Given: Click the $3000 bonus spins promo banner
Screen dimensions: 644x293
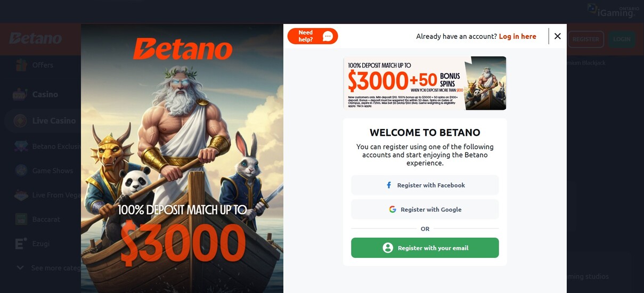Looking at the screenshot, I should point(425,83).
